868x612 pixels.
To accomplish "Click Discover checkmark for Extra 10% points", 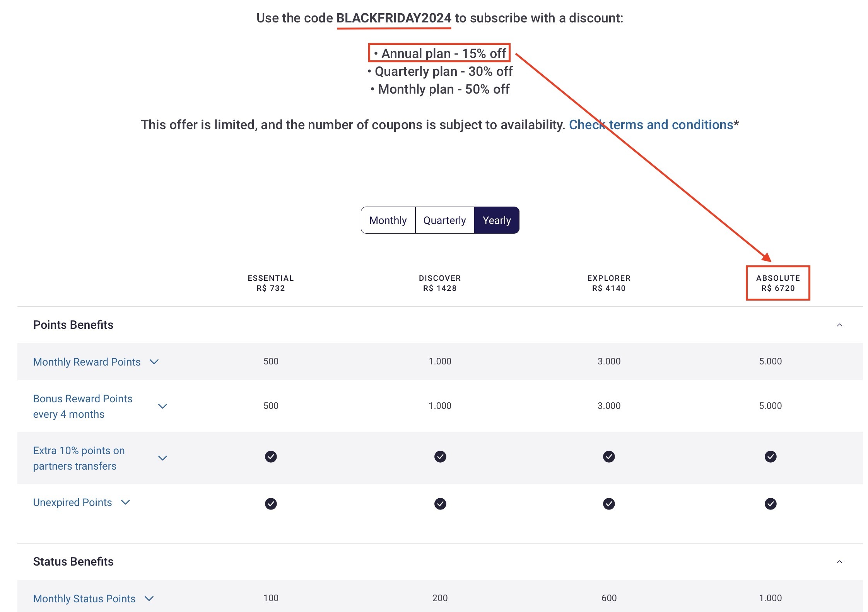I will [440, 457].
